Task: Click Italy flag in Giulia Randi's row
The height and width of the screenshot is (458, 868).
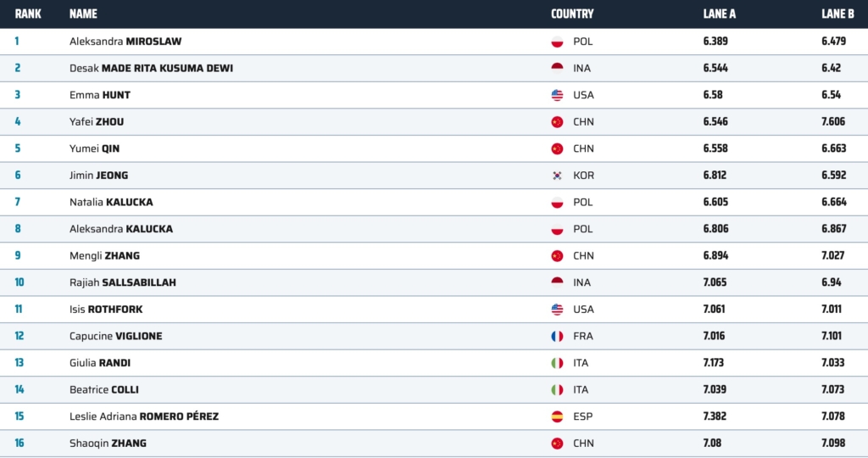Action: (557, 363)
